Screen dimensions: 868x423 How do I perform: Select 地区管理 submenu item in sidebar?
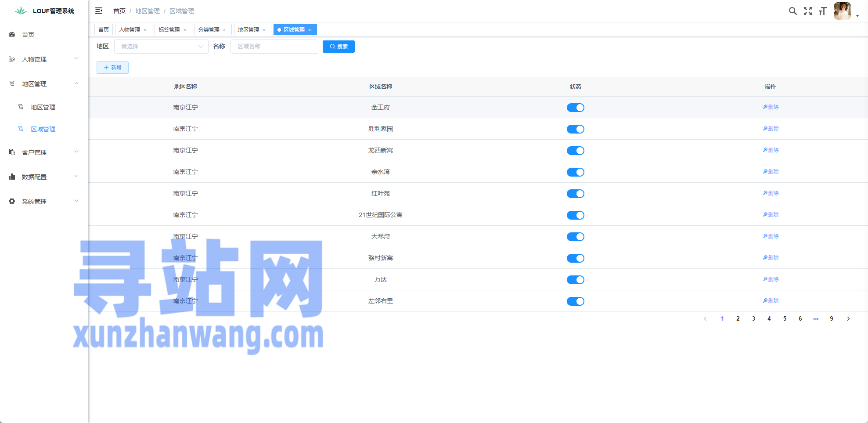point(43,107)
